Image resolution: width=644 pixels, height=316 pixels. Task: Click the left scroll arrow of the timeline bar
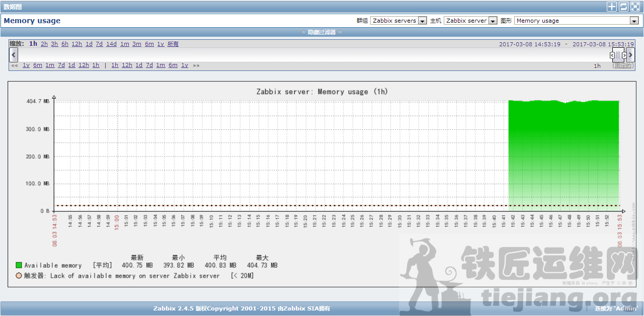click(x=14, y=55)
